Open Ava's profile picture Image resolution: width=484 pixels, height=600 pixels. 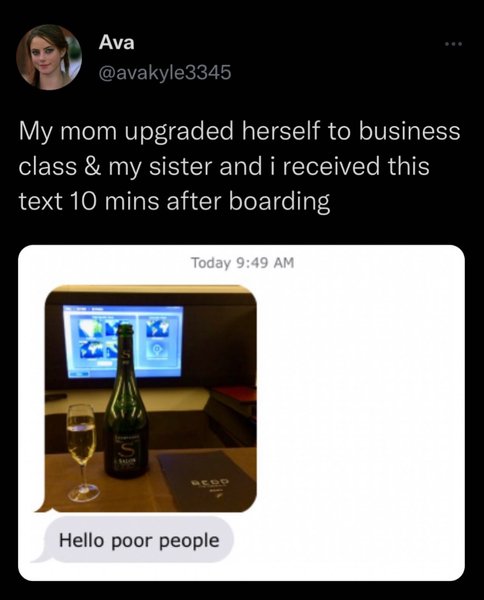pyautogui.click(x=49, y=57)
